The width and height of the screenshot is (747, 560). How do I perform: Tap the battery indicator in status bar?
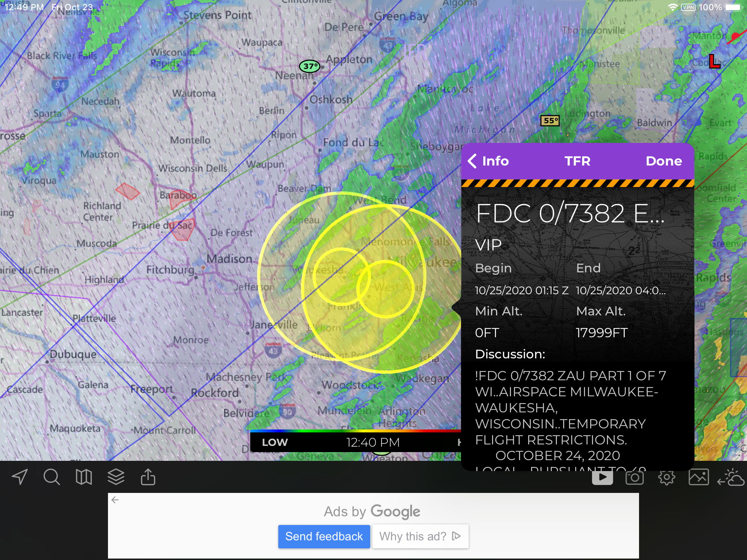(x=733, y=7)
